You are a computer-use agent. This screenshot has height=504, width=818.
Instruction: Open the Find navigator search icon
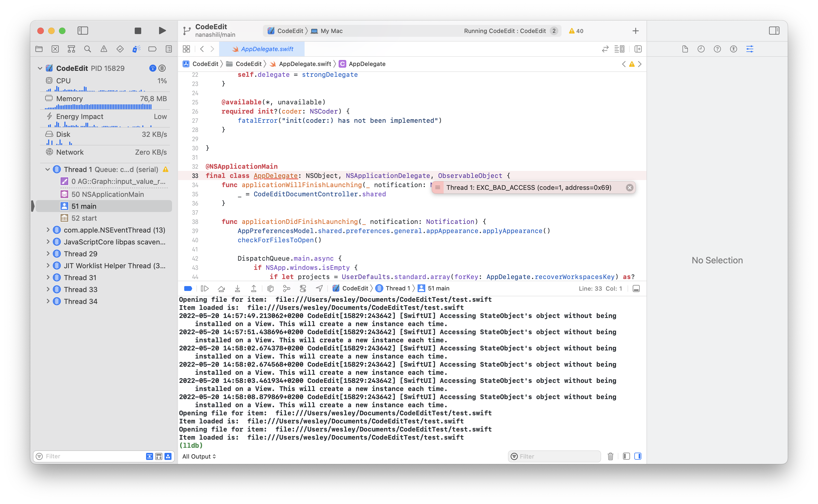(88, 49)
